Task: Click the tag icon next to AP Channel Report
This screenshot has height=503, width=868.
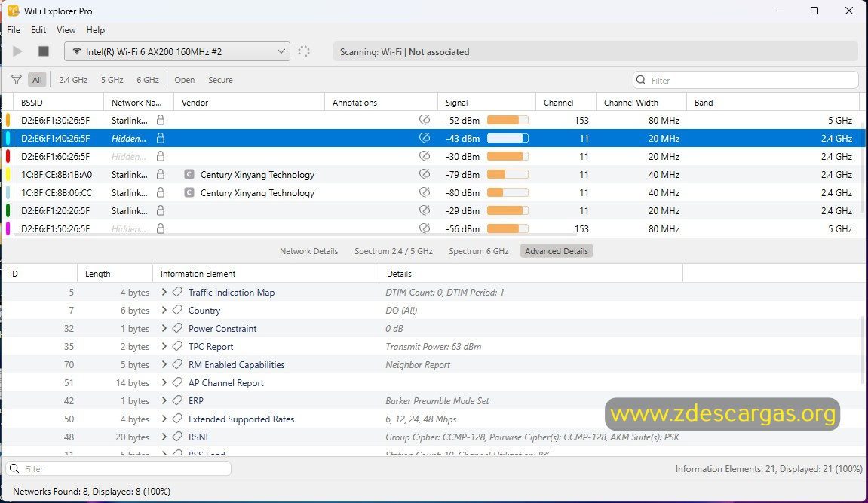Action: pos(177,382)
